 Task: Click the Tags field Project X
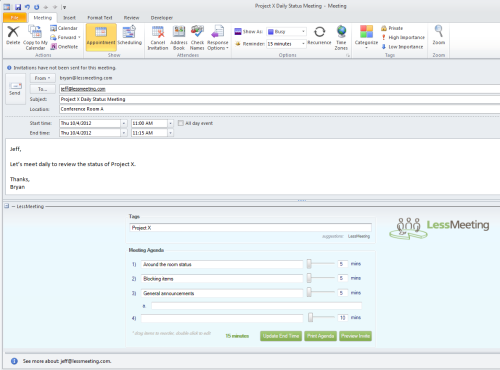[250, 228]
